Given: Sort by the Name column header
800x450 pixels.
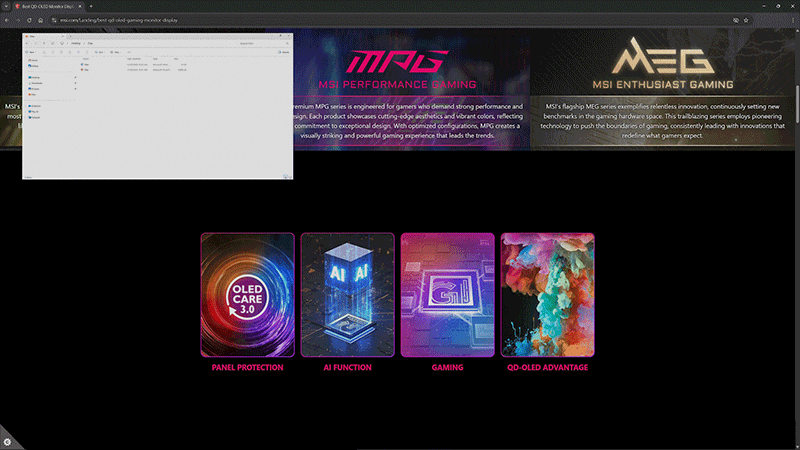Looking at the screenshot, I should pyautogui.click(x=86, y=59).
